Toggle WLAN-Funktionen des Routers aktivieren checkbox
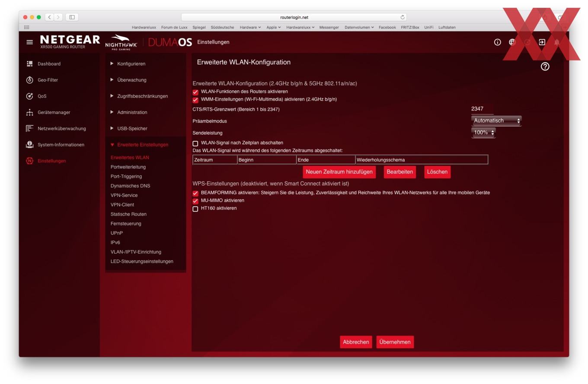Screen dimensions: 588x384 (x=195, y=92)
